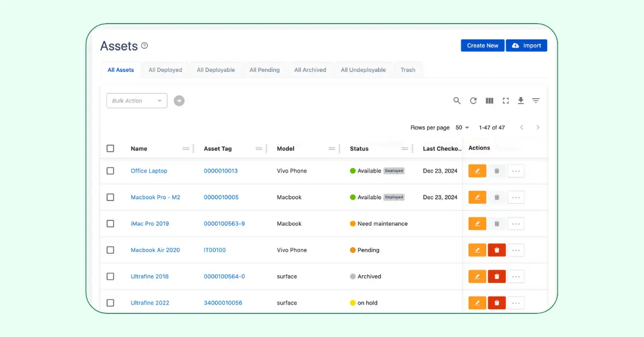This screenshot has height=337, width=644.
Task: Switch to the All Archived tab
Action: pos(310,70)
